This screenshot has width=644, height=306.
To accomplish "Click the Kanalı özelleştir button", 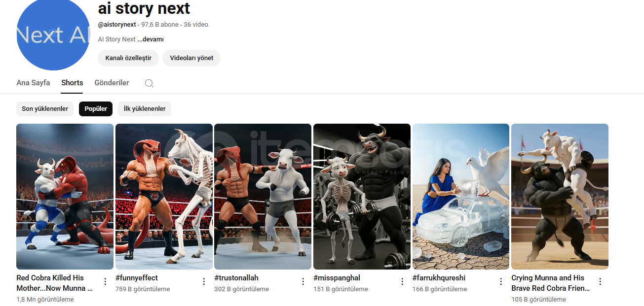I will 128,58.
